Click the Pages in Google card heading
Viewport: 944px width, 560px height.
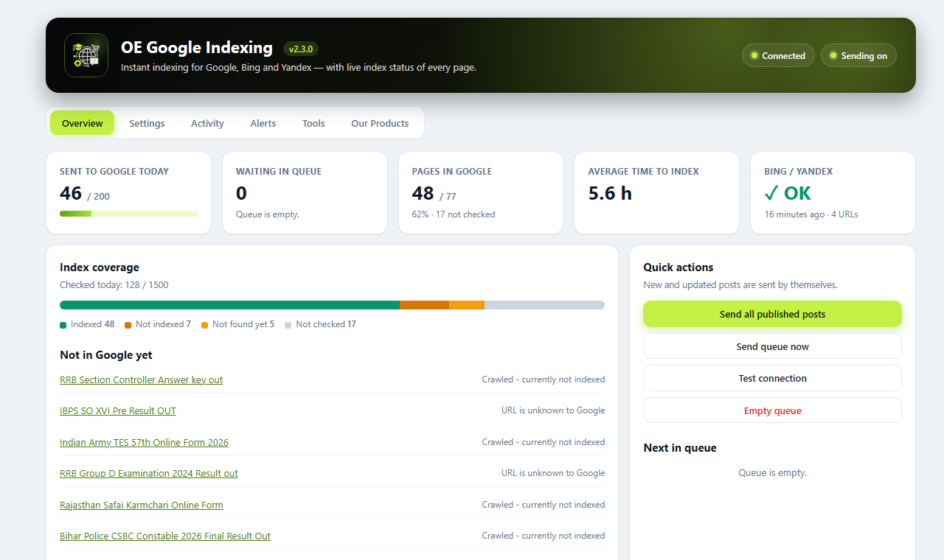(x=452, y=172)
